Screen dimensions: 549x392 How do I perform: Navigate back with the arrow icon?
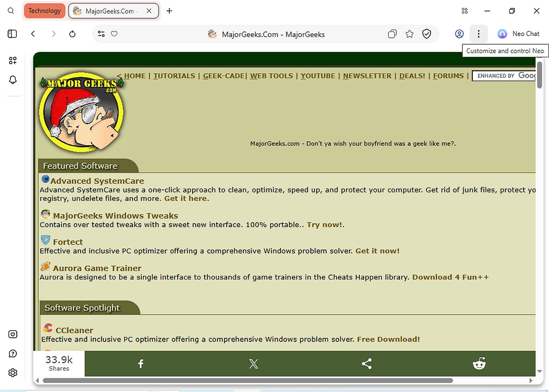[33, 33]
